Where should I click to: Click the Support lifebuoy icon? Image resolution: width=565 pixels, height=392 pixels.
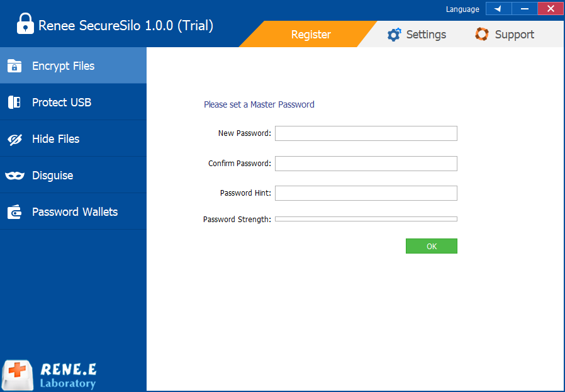click(482, 34)
